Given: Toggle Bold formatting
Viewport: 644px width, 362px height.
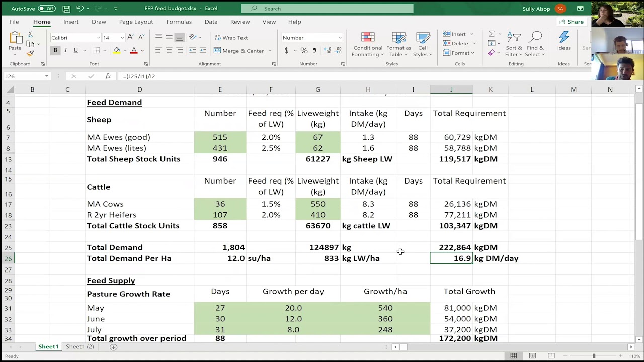Looking at the screenshot, I should point(55,51).
